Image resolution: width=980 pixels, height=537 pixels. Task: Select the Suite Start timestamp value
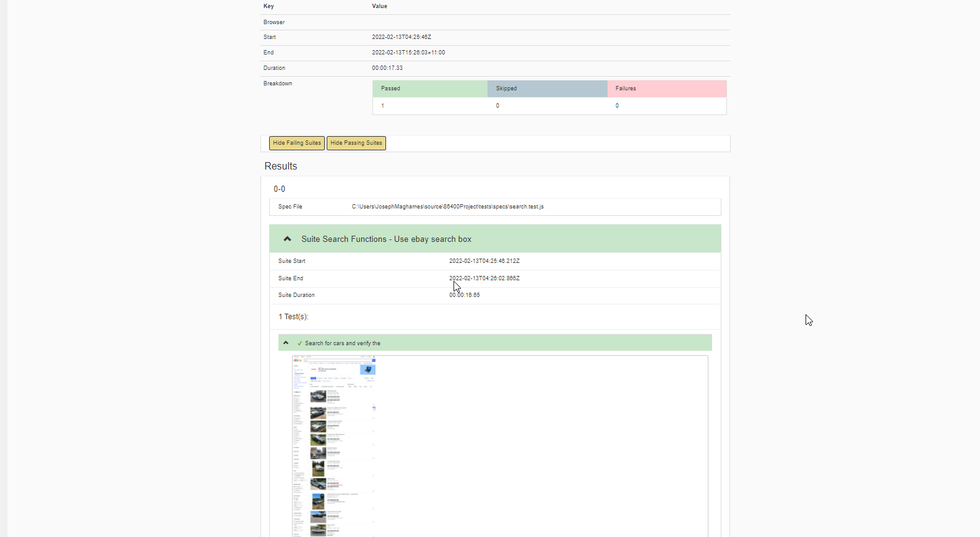click(484, 261)
